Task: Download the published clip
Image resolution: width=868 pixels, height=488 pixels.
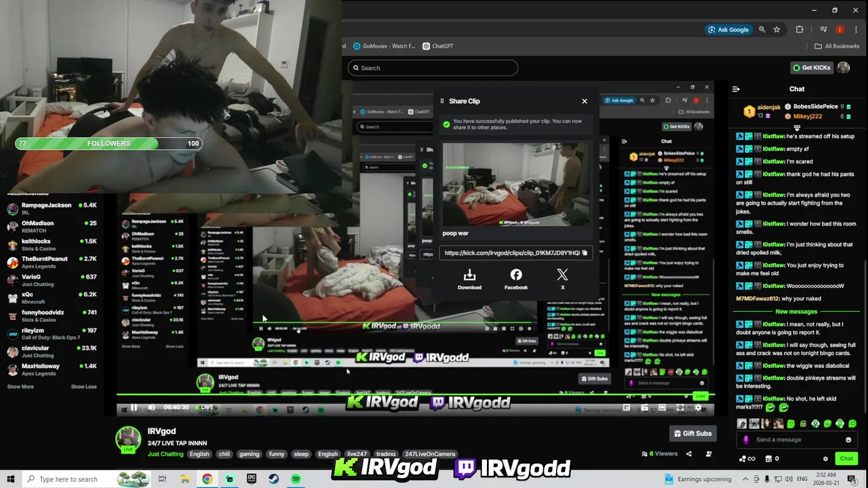Action: [469, 279]
